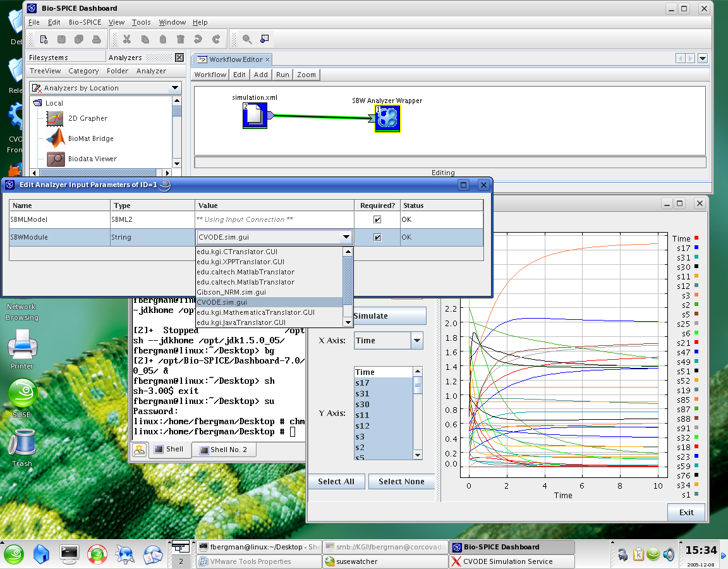
Task: Click the Biodata Viewer analyzer icon
Action: tap(56, 159)
